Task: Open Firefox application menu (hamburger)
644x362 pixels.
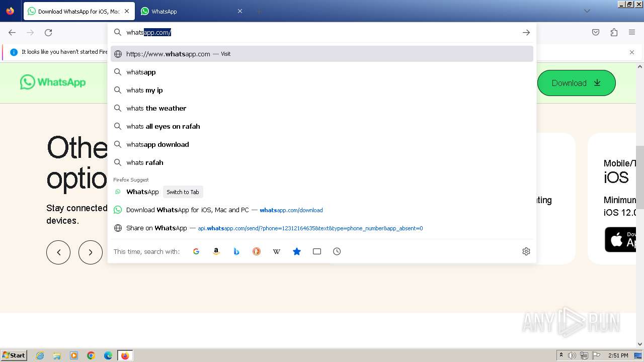Action: (x=632, y=32)
